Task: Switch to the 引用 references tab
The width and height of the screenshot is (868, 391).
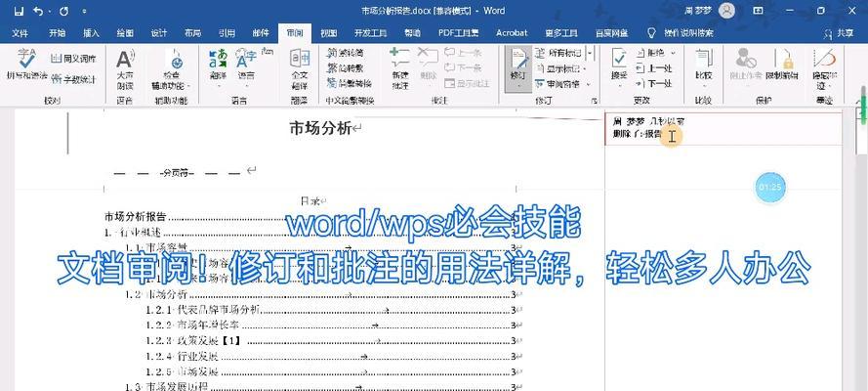Action: [x=227, y=33]
